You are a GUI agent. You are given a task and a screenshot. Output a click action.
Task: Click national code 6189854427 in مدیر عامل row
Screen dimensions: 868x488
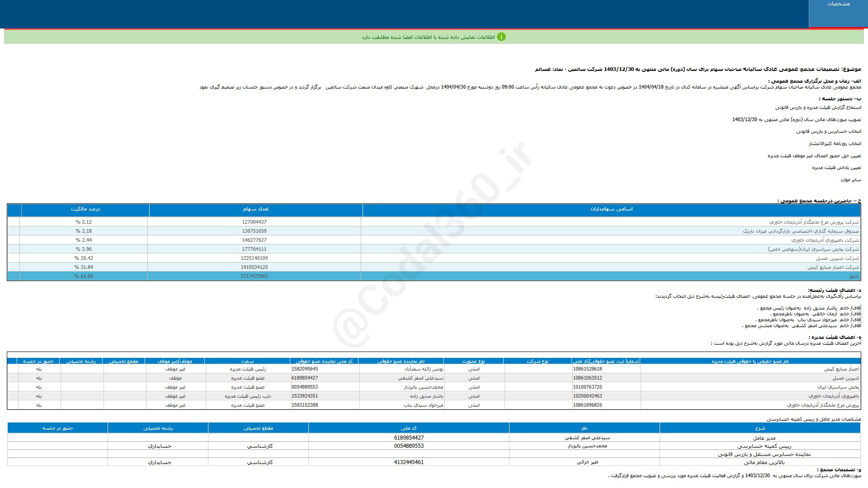click(x=409, y=438)
